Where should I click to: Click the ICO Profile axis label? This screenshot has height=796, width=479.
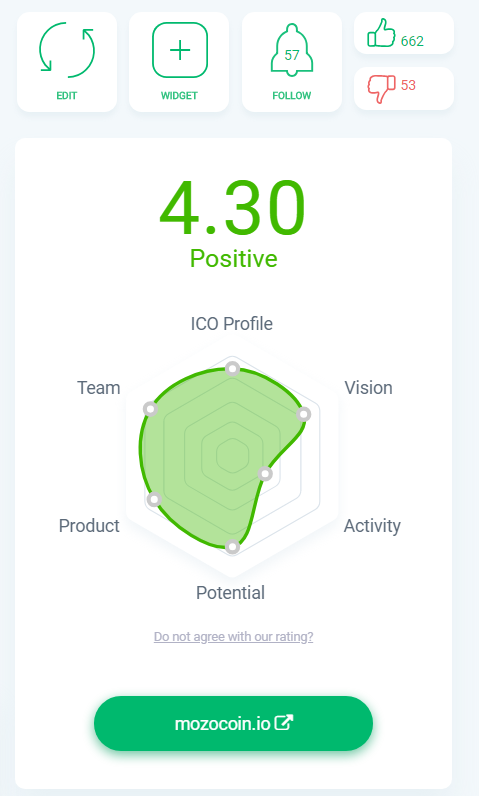[231, 324]
